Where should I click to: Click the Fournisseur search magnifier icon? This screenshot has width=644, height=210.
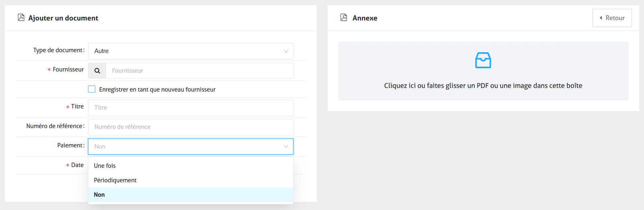[x=97, y=71]
